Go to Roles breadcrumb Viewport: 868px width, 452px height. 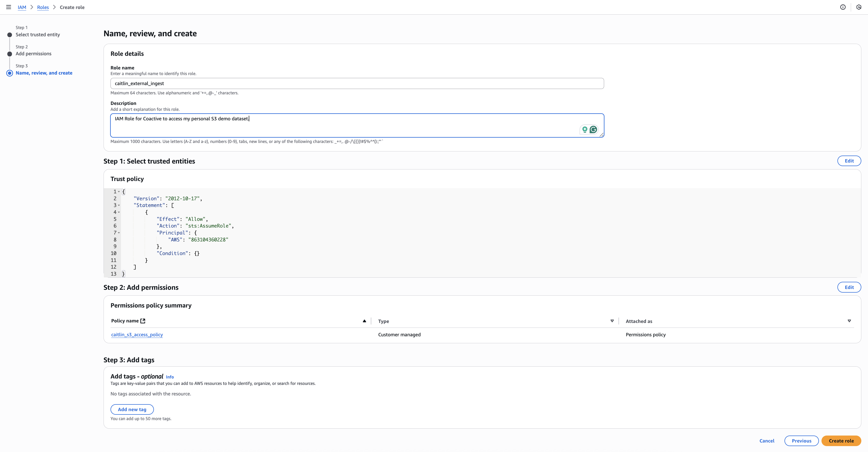[x=43, y=7]
